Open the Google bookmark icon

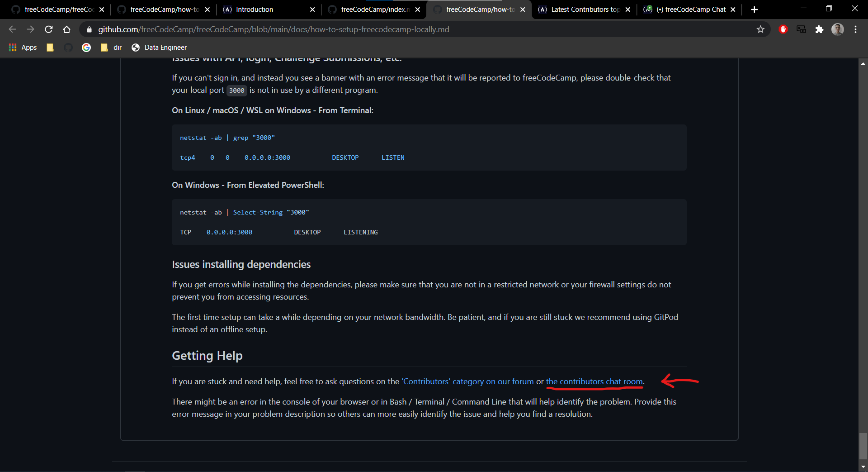click(86, 48)
